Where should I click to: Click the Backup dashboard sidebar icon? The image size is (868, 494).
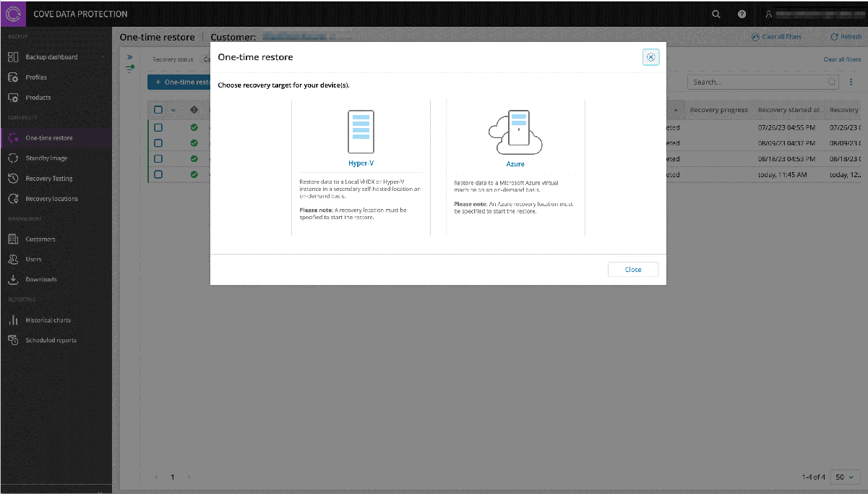click(x=13, y=57)
